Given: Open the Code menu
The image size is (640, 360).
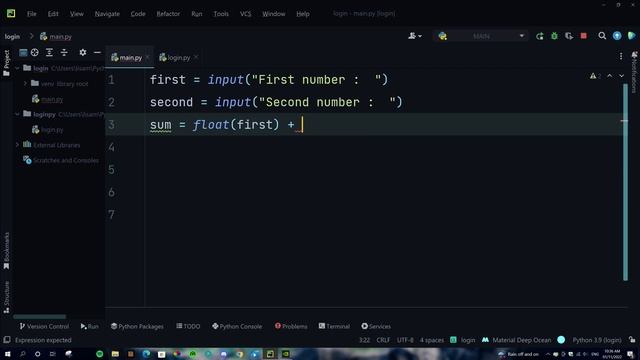Looking at the screenshot, I should click(138, 14).
